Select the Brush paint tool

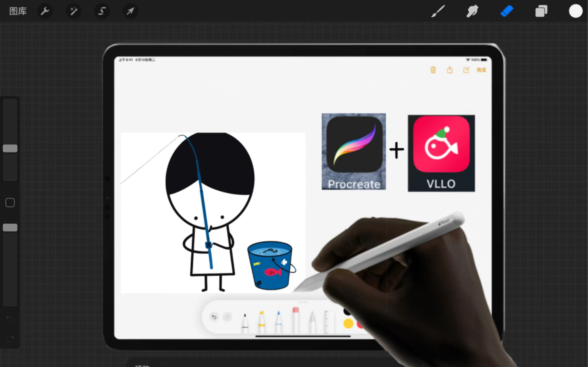tap(438, 11)
